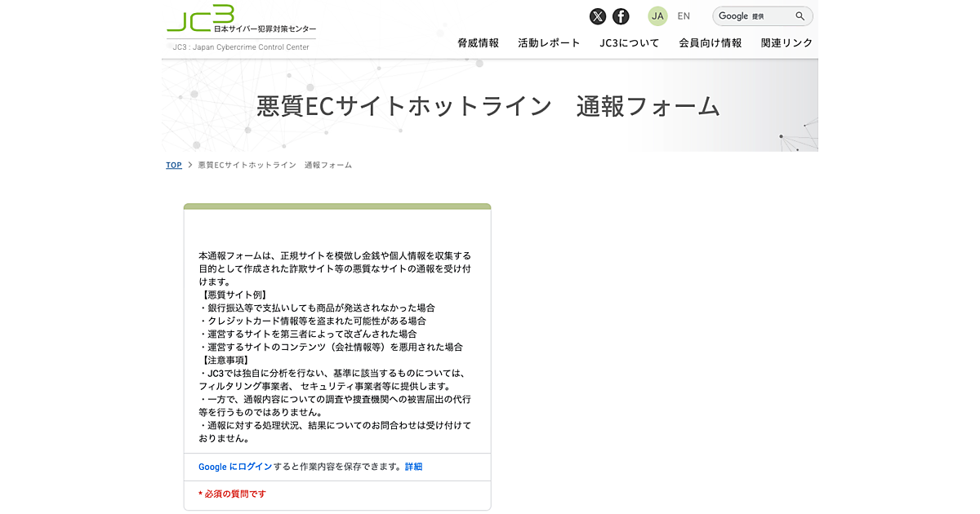This screenshot has width=980, height=514.
Task: Click the red 必須の質問です notice
Action: [233, 494]
